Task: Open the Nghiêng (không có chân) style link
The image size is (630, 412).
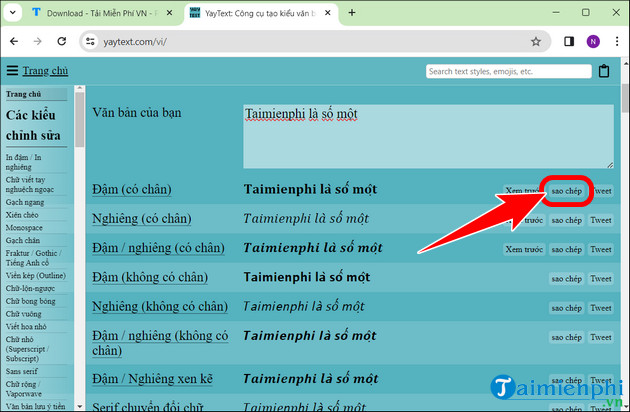Action: [x=160, y=307]
